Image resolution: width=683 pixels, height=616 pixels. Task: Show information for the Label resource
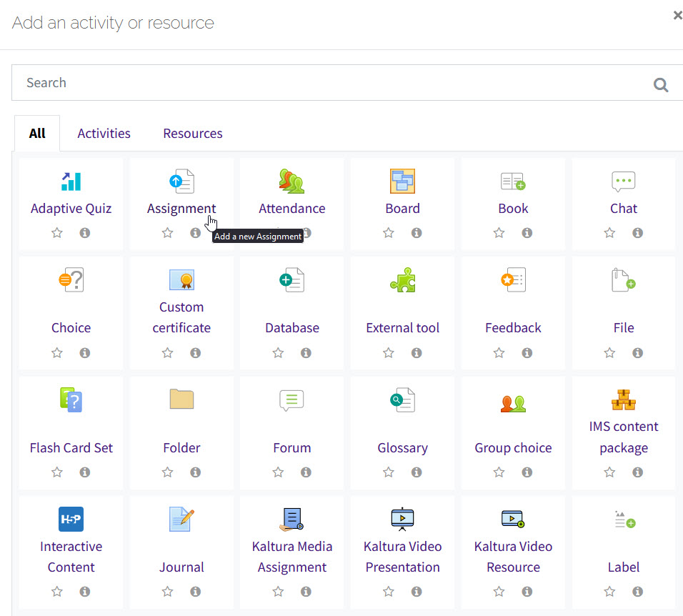[637, 592]
